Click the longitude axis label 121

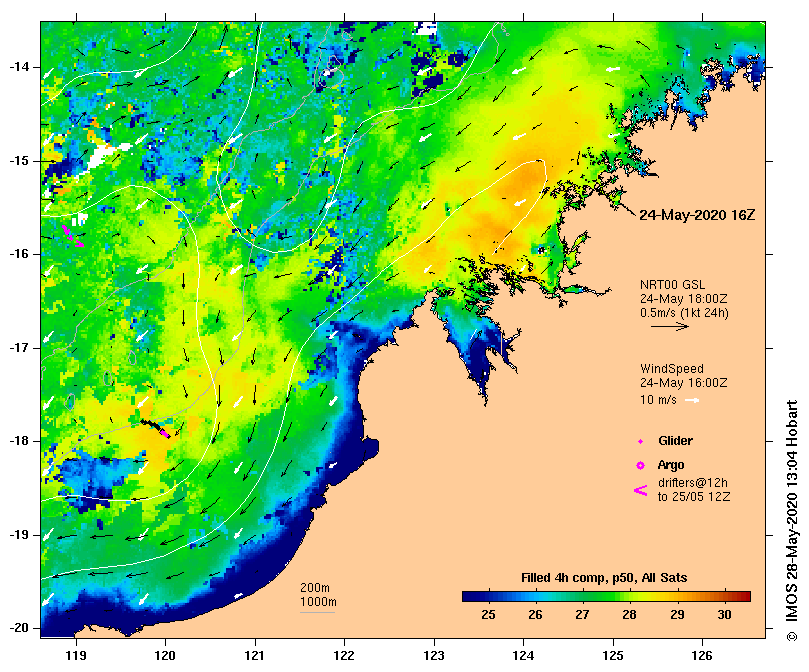255,655
